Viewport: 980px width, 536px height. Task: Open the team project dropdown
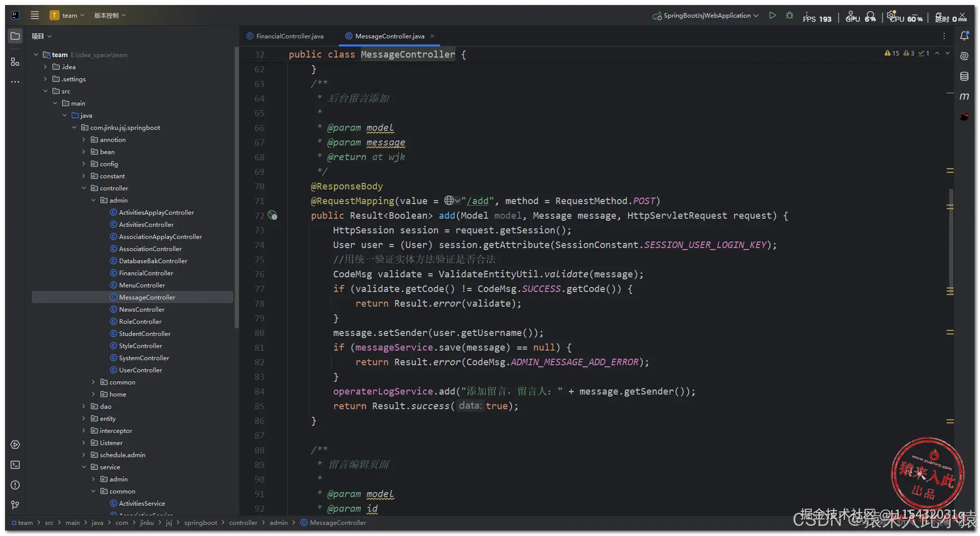tap(67, 15)
